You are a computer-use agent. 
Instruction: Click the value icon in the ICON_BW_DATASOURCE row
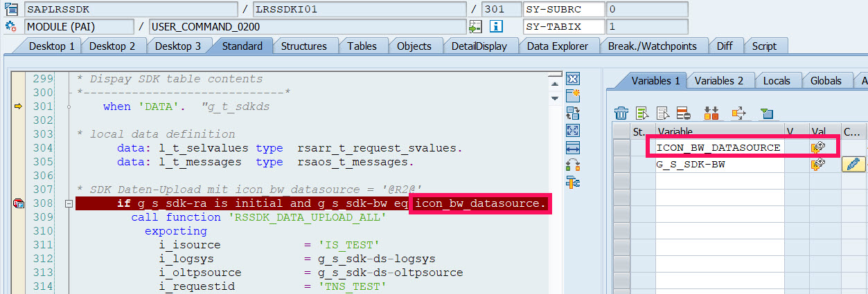818,147
